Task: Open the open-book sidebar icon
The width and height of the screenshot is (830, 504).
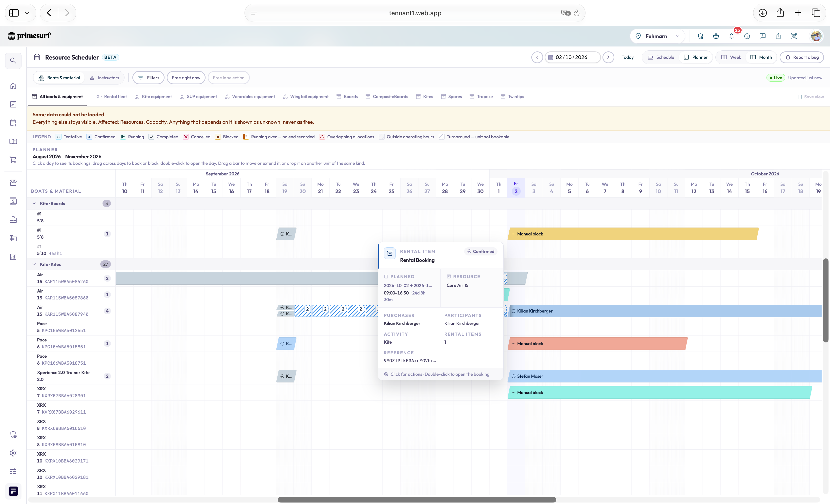Action: [13, 141]
